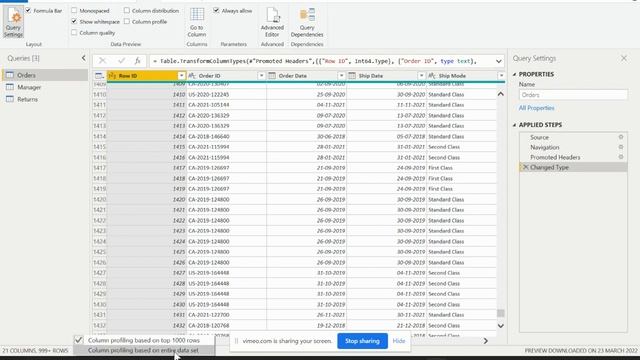Click Ship Mode data type icon
This screenshot has width=640, height=360.
(x=432, y=76)
